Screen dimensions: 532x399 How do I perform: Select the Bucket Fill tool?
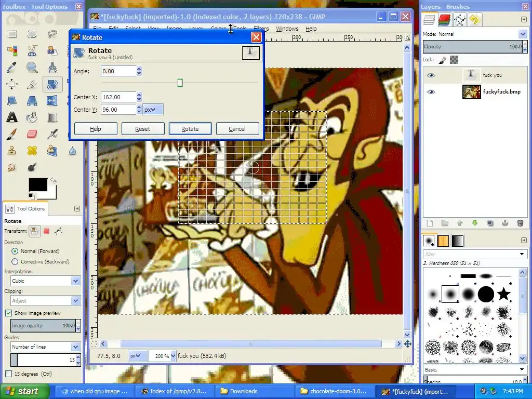tap(32, 117)
